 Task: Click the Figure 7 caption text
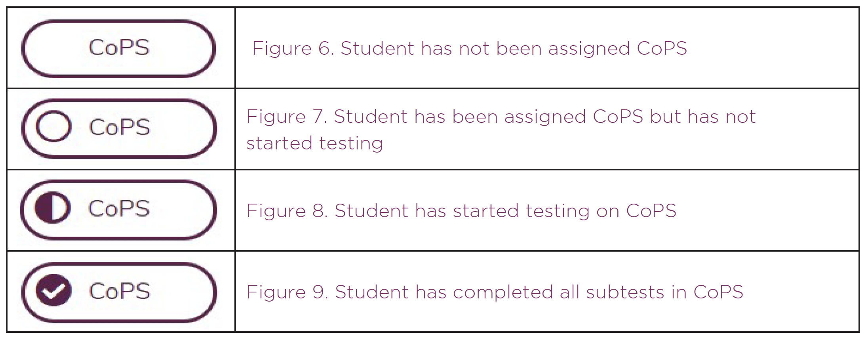pos(501,130)
